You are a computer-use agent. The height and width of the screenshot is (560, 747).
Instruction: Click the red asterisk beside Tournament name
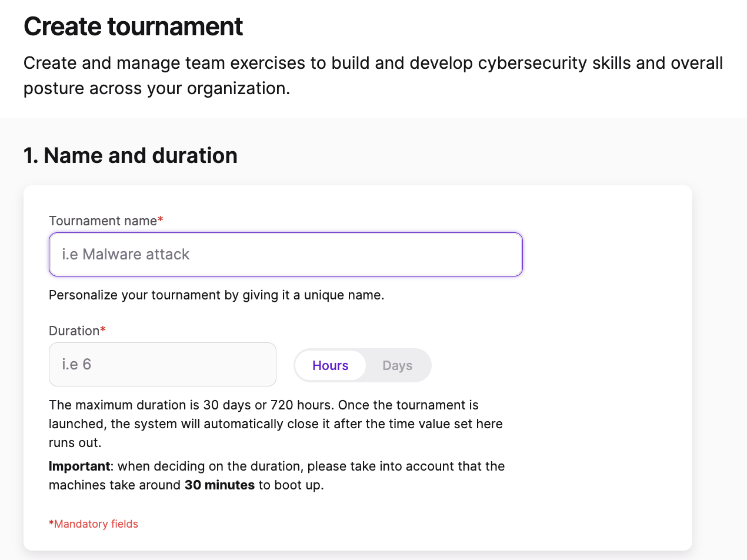[x=160, y=219]
